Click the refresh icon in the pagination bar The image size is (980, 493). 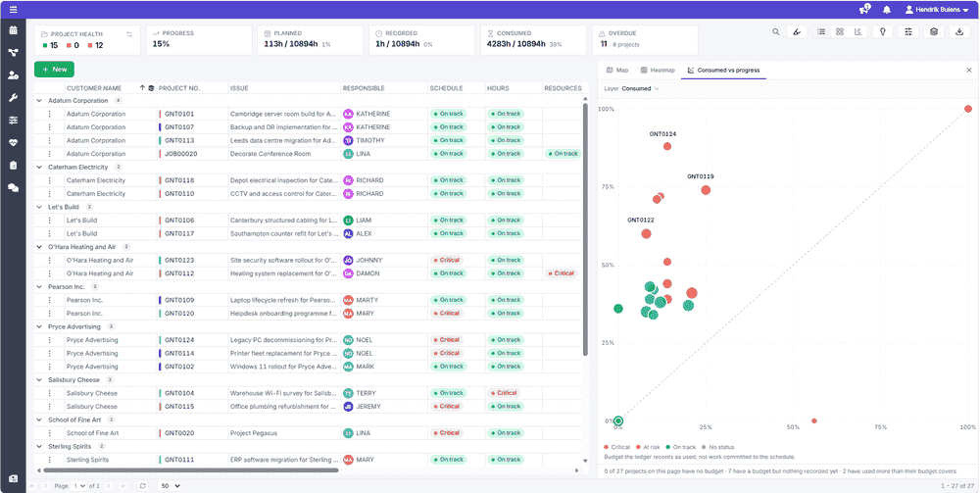(143, 485)
